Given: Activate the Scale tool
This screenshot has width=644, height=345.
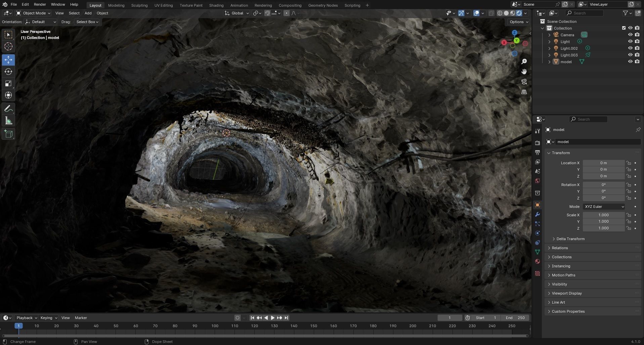Looking at the screenshot, I should tap(8, 84).
